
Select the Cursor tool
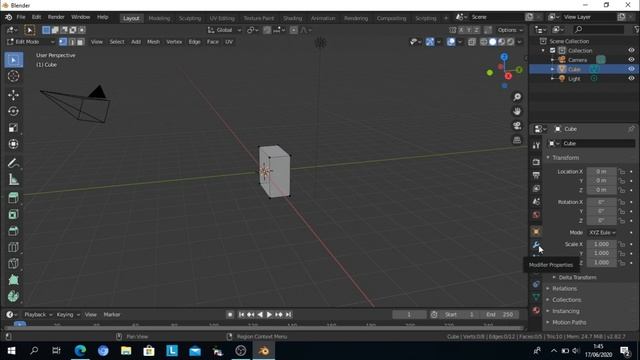click(13, 76)
